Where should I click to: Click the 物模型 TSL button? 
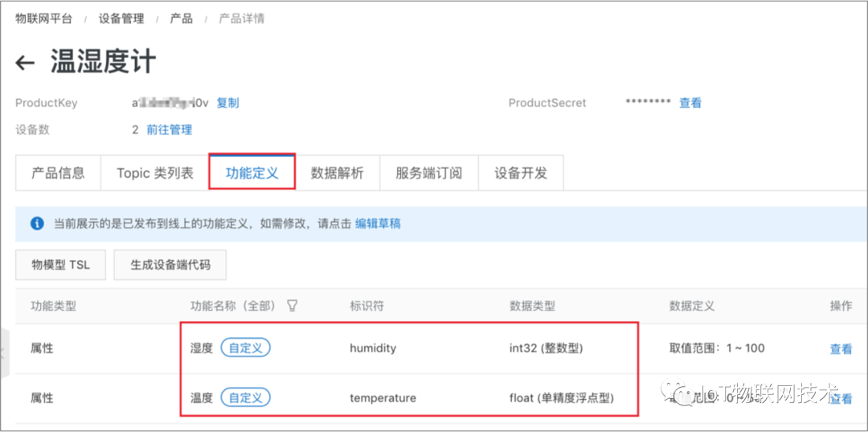tap(61, 265)
